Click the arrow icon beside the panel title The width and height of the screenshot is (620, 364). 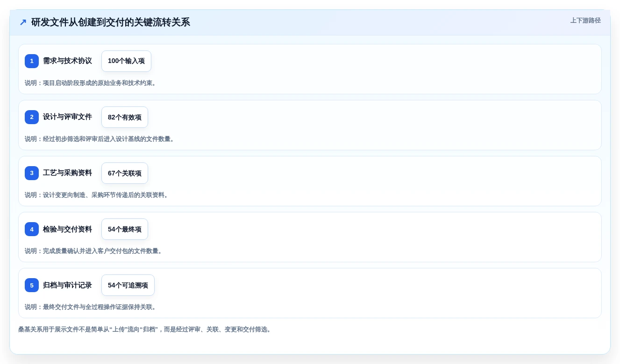[x=23, y=22]
